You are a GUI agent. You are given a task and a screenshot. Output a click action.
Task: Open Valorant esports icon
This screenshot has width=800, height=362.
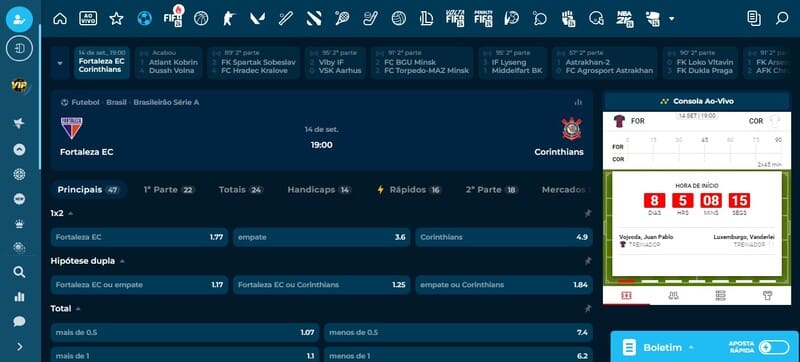(257, 19)
